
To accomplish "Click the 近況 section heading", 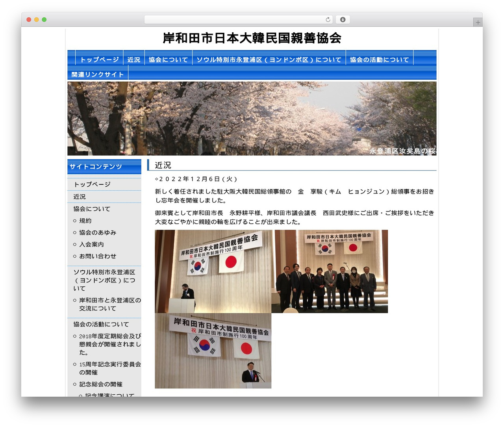I will coord(163,165).
